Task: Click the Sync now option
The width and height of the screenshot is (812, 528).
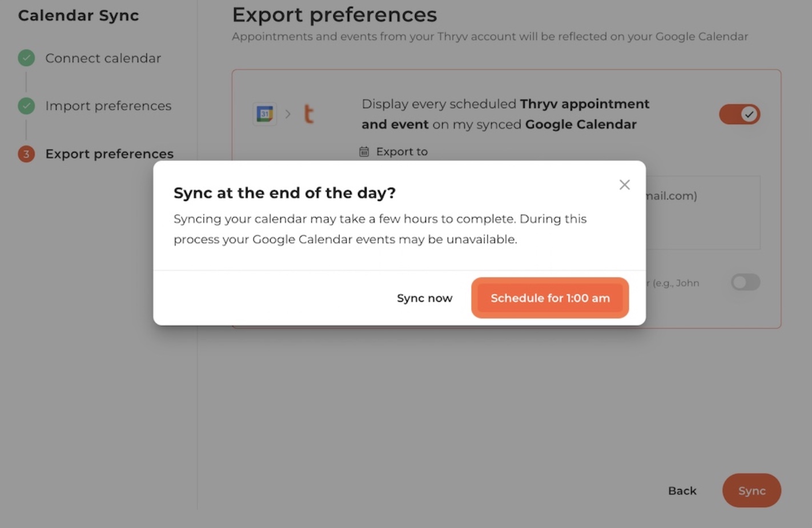Action: coord(424,298)
